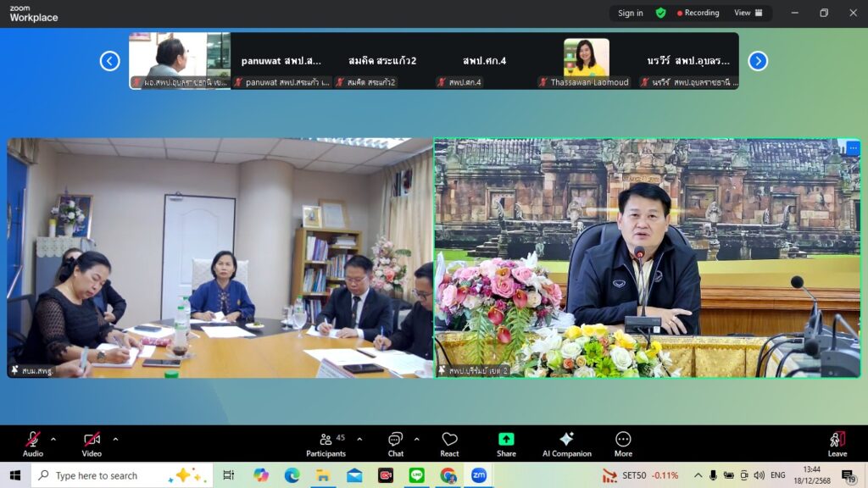This screenshot has height=488, width=868.
Task: Open the Participants panel
Action: [x=325, y=444]
